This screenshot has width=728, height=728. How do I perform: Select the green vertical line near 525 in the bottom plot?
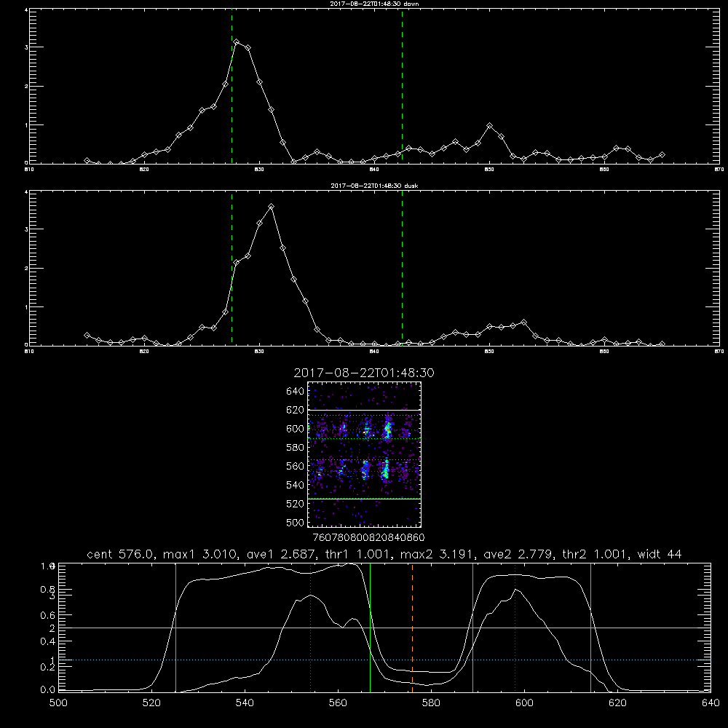click(175, 628)
